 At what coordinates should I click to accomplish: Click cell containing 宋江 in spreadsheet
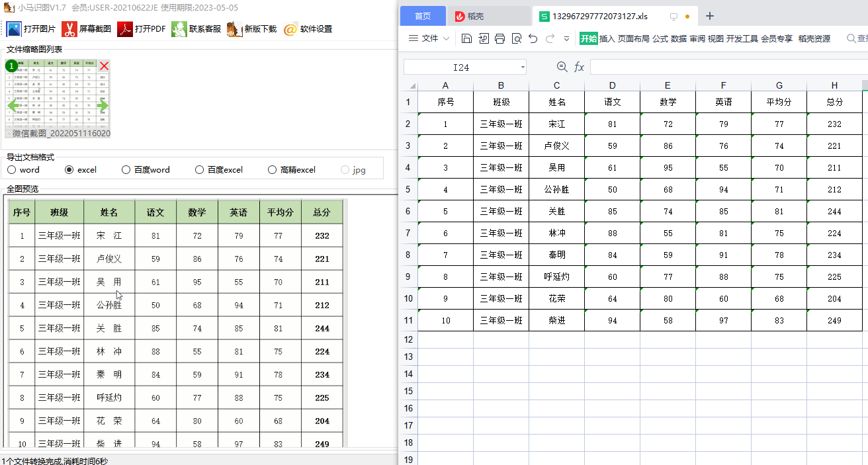[556, 124]
